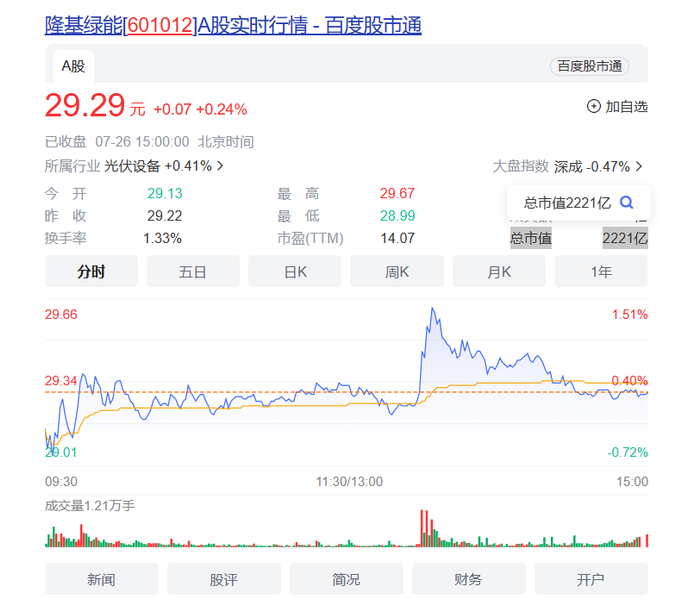Open the 股评 section
Image resolution: width=700 pixels, height=599 pixels.
224,579
